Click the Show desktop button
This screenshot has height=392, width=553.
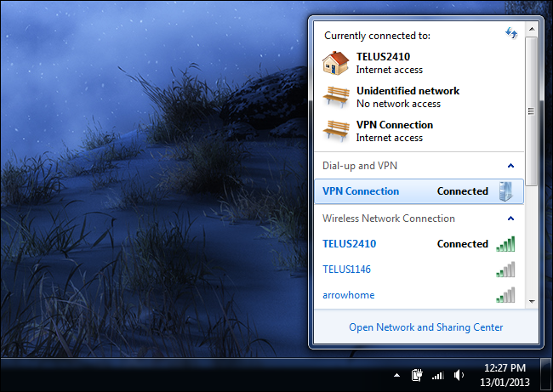(x=546, y=375)
